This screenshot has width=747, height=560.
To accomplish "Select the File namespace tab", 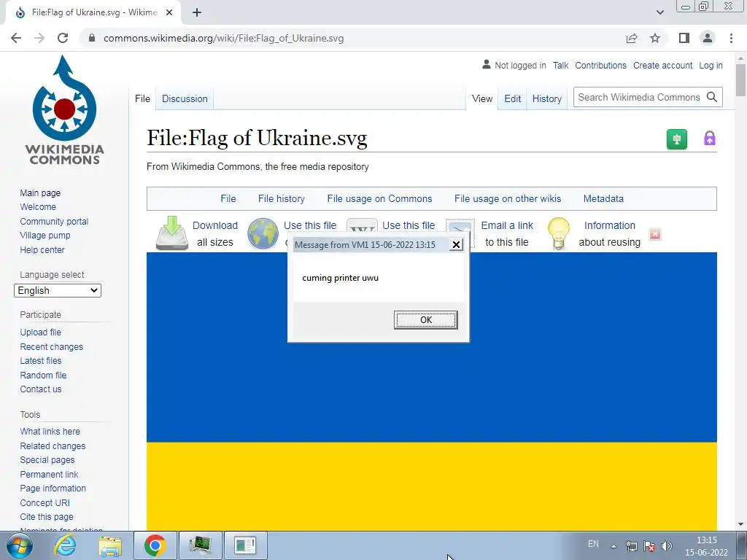I will click(142, 98).
